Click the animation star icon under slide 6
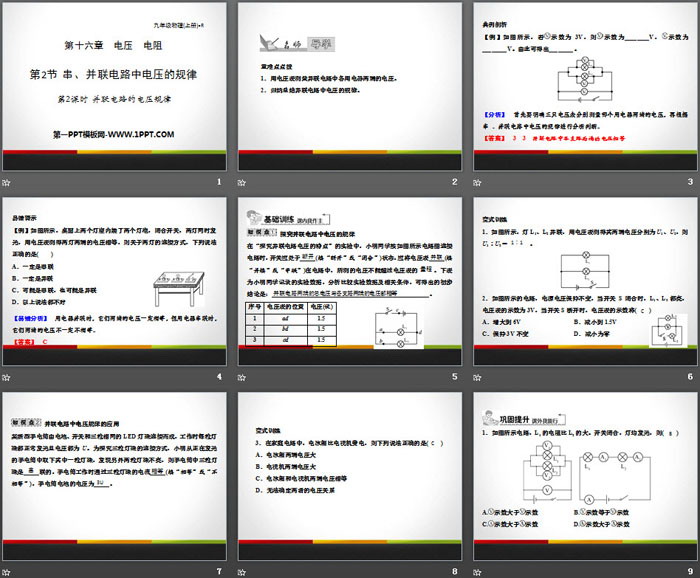 477,378
